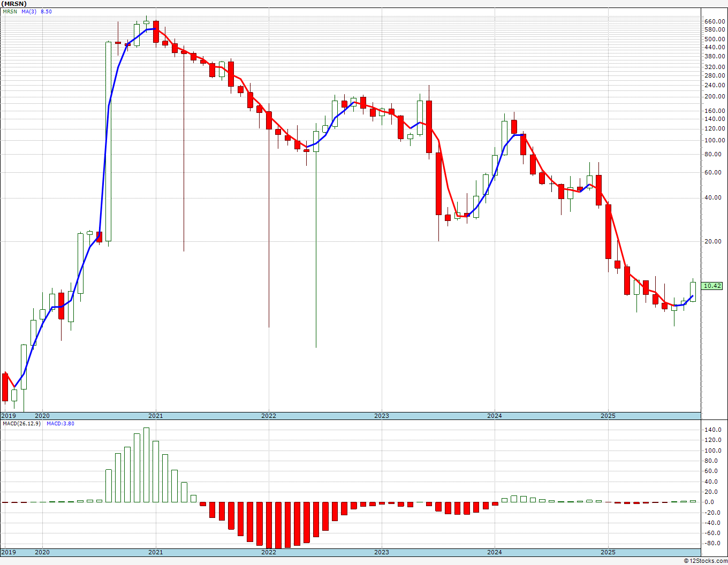Click 2024 on the price chart time axis
Viewport: 728px width, 565px height.
(x=494, y=416)
